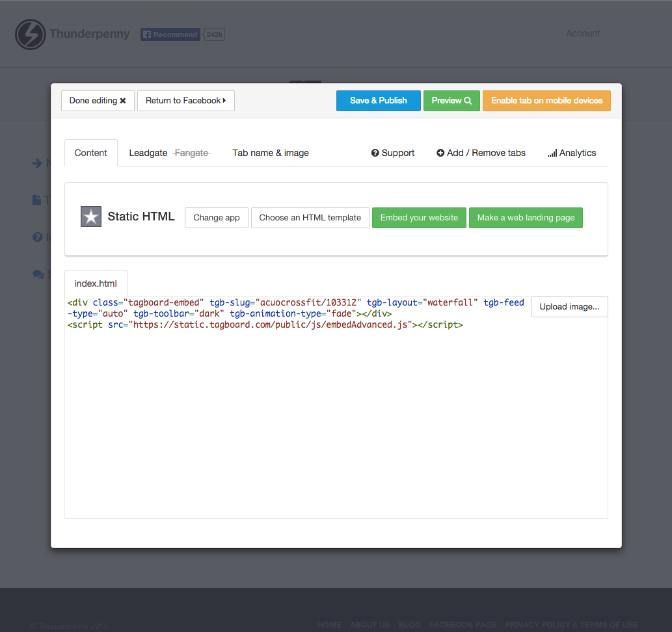672x632 pixels.
Task: Open the HOME footer link
Action: [x=329, y=625]
